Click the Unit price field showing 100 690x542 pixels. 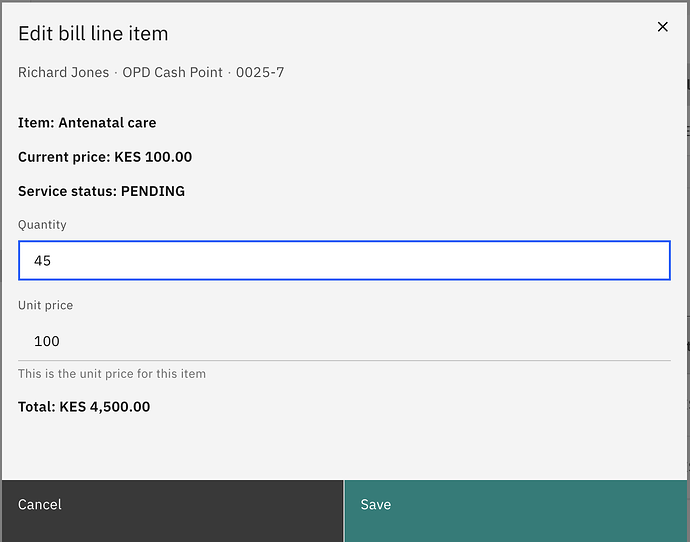[x=344, y=341]
